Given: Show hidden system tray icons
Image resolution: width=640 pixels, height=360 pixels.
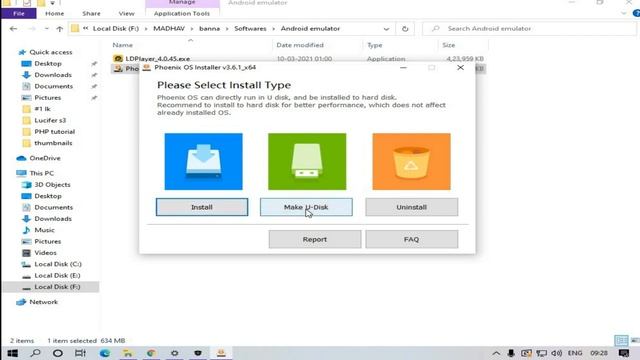Looking at the screenshot, I should tap(496, 353).
